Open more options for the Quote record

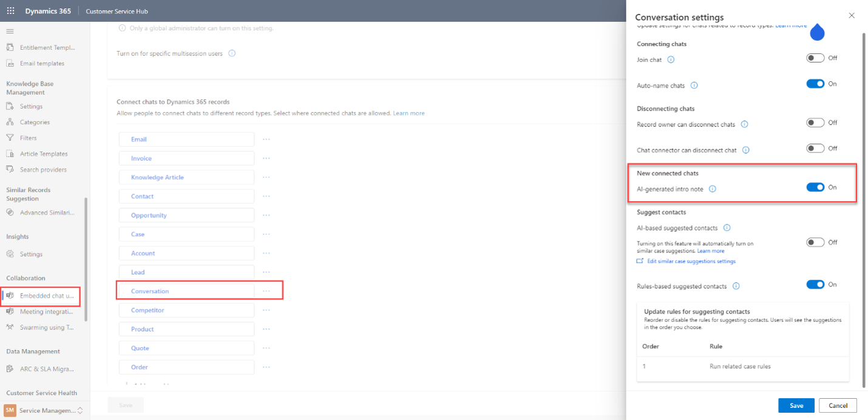click(x=266, y=348)
